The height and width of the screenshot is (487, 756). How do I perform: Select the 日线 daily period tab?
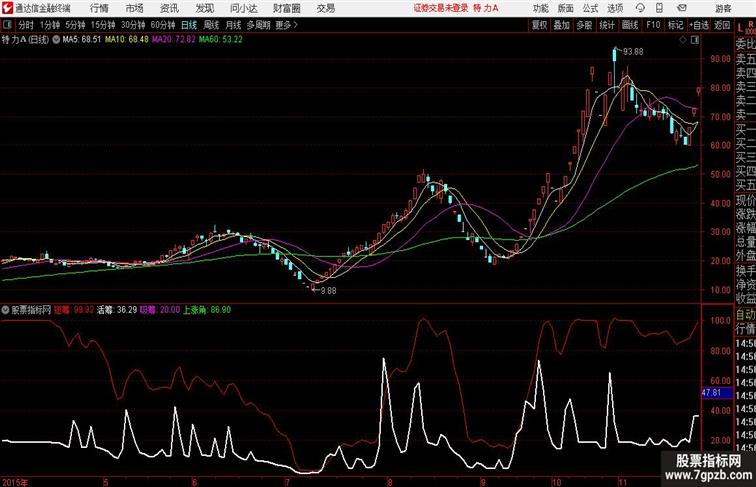pos(189,25)
